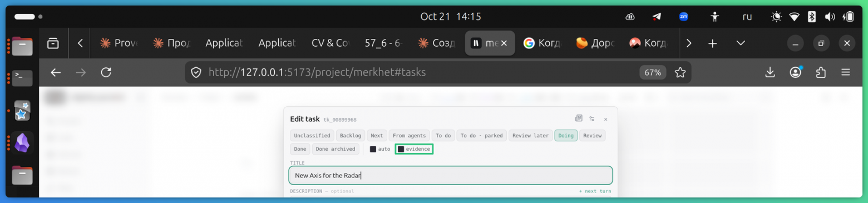Screen dimensions: 868x203
Task: Click the task ID tk_00899968
Action: tap(340, 120)
